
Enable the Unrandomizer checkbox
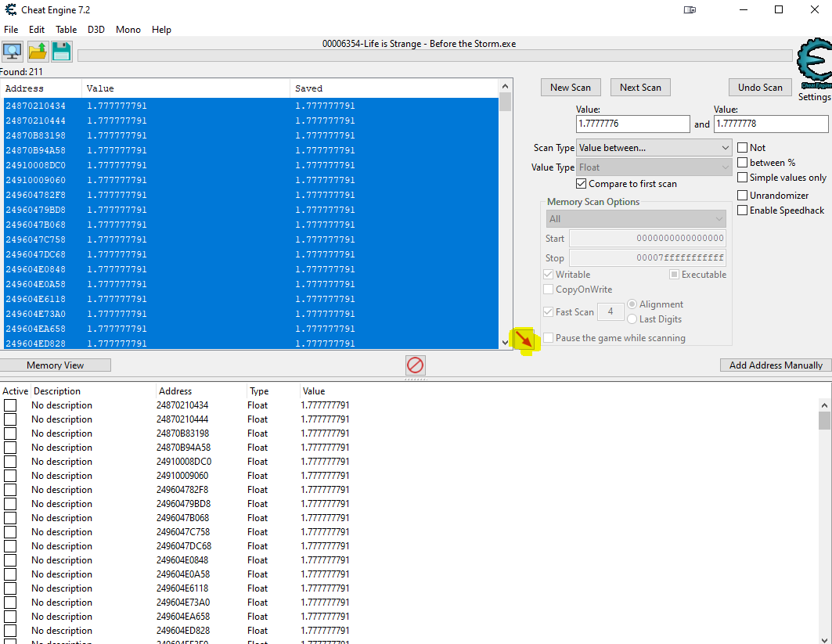tap(742, 195)
